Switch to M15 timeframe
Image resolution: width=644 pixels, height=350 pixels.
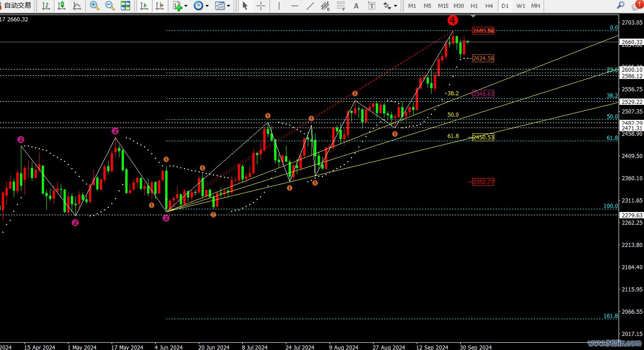point(443,6)
